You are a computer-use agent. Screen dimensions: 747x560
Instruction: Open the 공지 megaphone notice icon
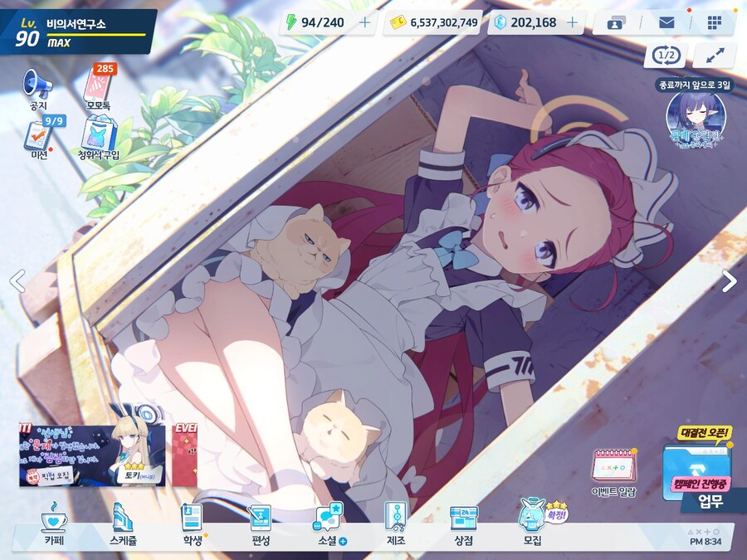37,89
